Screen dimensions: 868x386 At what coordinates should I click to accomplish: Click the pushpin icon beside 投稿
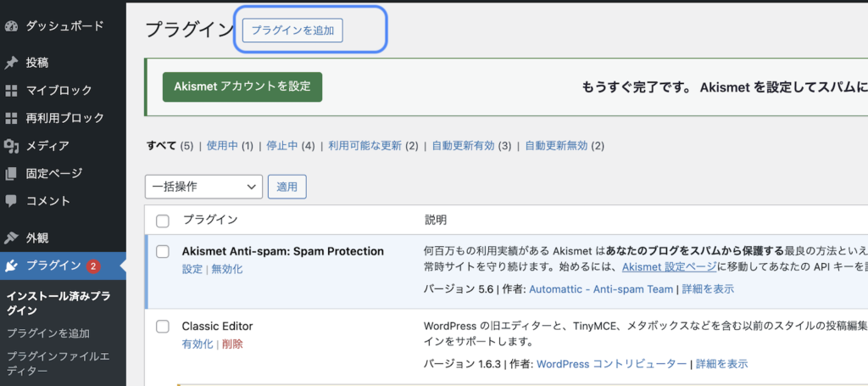tap(11, 63)
